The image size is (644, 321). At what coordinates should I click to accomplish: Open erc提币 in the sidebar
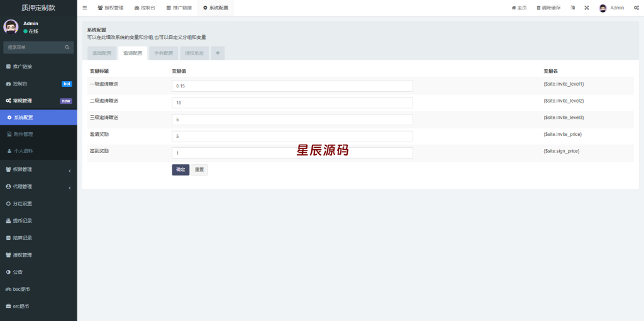38,306
